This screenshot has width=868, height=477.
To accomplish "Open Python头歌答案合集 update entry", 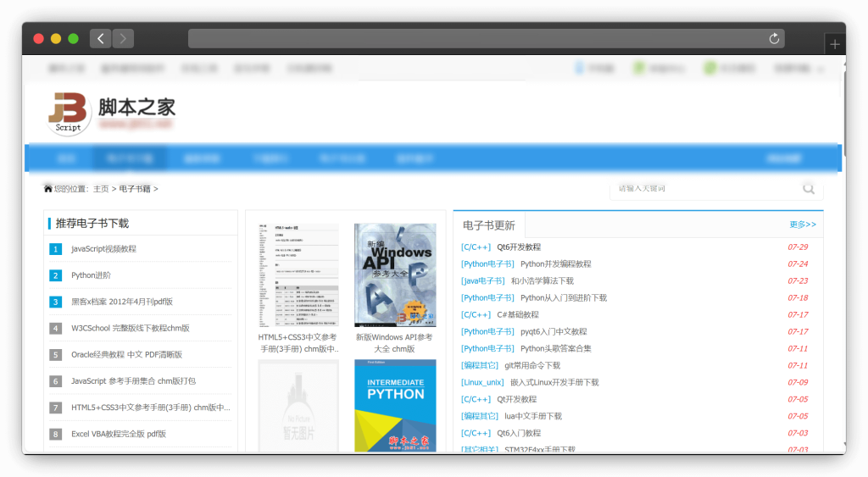I will pos(556,348).
